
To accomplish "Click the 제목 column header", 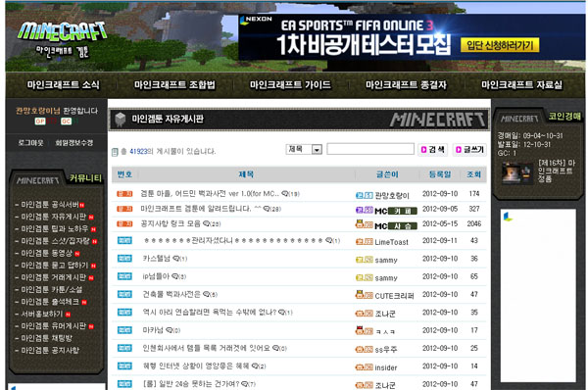I will tap(246, 174).
